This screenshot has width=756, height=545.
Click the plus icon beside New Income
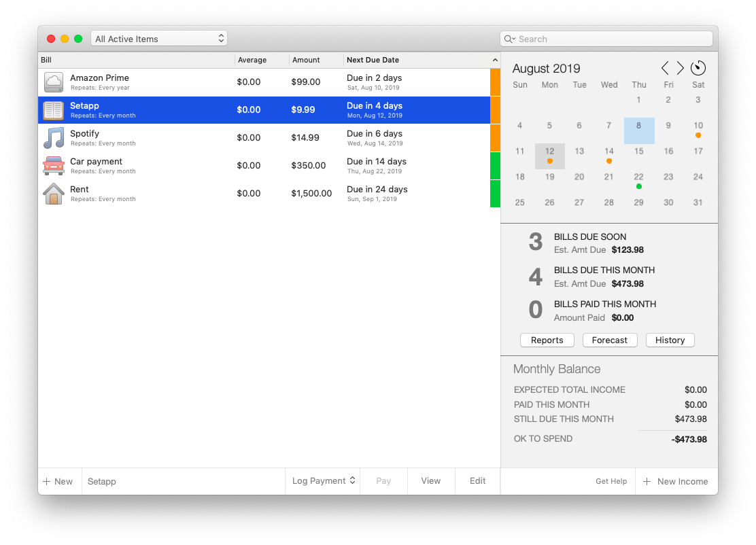pos(647,481)
